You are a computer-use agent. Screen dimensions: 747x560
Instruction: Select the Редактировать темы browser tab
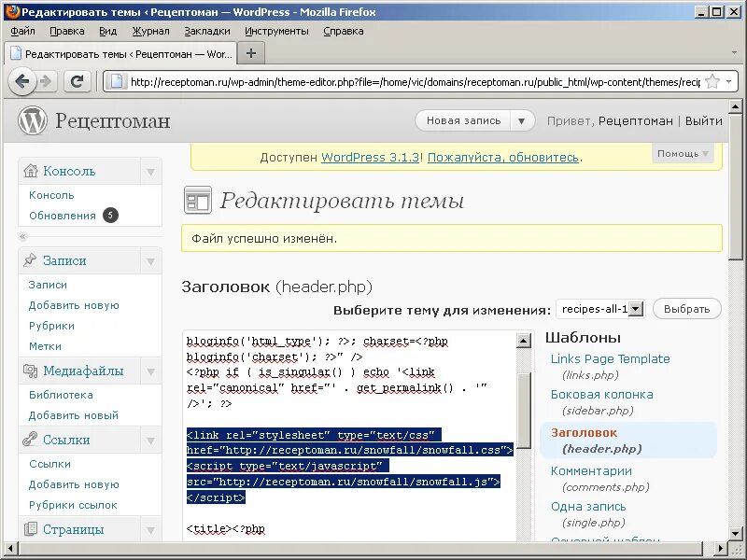120,53
